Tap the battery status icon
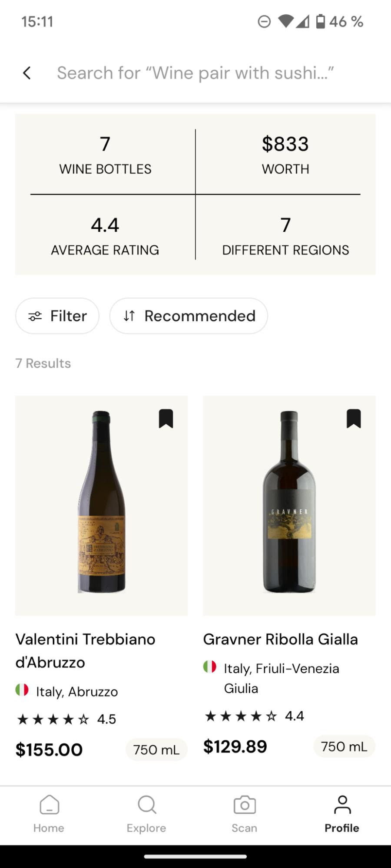This screenshot has height=868, width=391. [x=320, y=21]
